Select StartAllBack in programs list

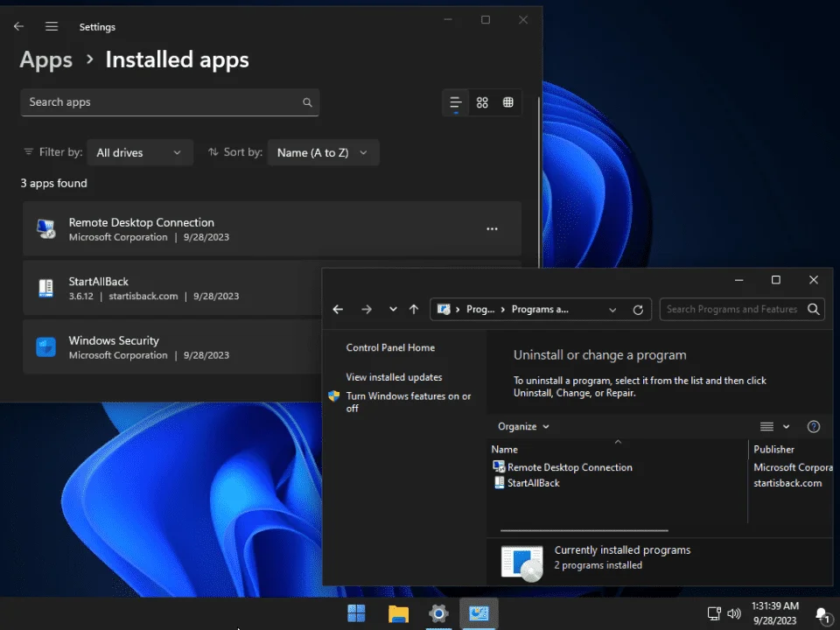point(526,483)
